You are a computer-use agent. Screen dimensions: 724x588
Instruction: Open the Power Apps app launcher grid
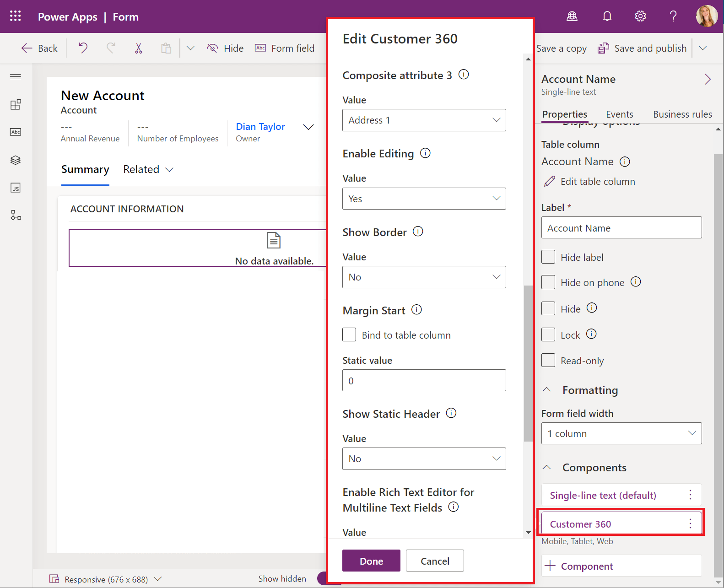(16, 16)
